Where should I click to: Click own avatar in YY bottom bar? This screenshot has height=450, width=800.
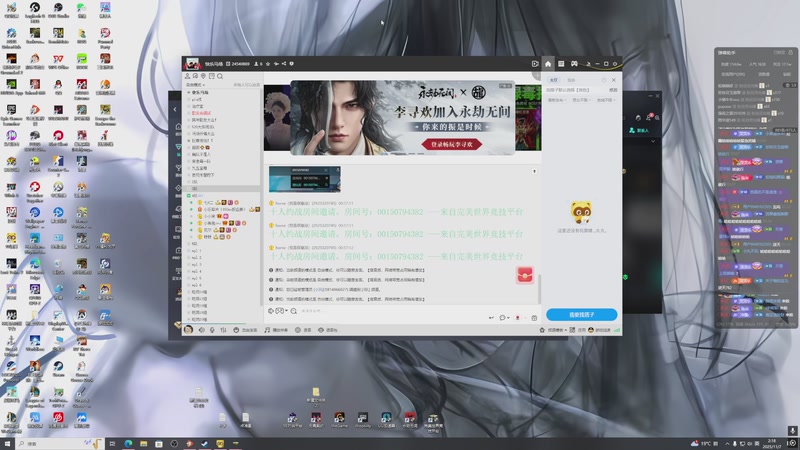click(x=188, y=330)
